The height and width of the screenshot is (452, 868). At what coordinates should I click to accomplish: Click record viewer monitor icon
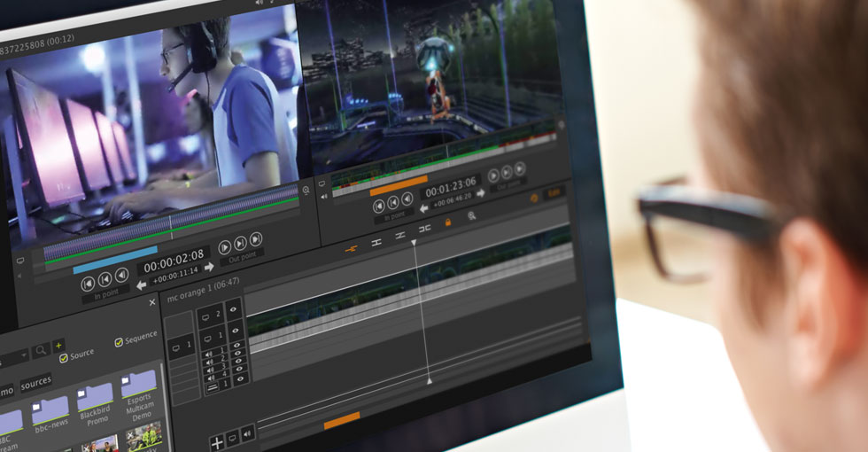pos(322,183)
